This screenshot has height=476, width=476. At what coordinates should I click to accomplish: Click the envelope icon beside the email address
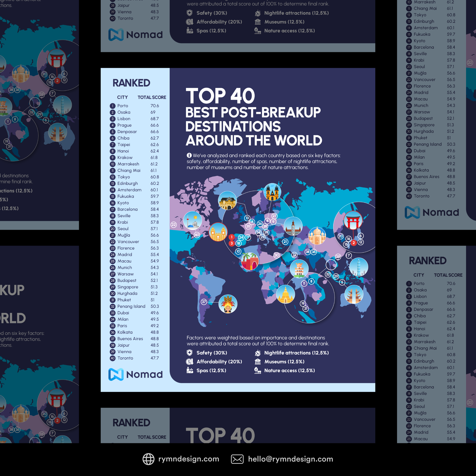pos(237,459)
